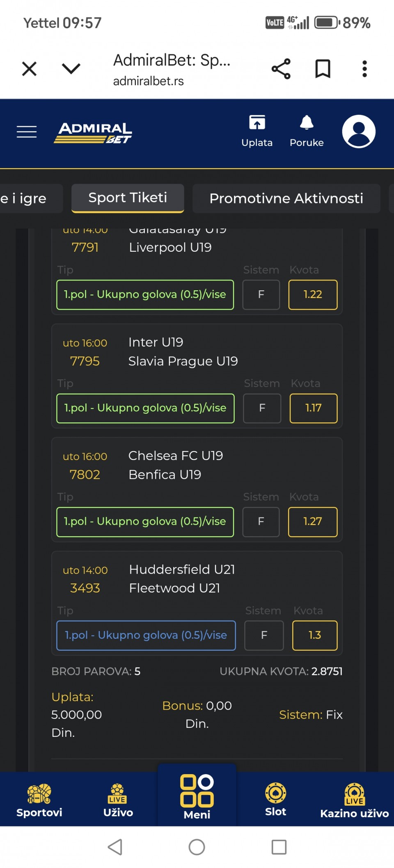Tap the tip box for Huddersfield U21 match
Viewport: 394px width, 868px height.
(x=146, y=635)
